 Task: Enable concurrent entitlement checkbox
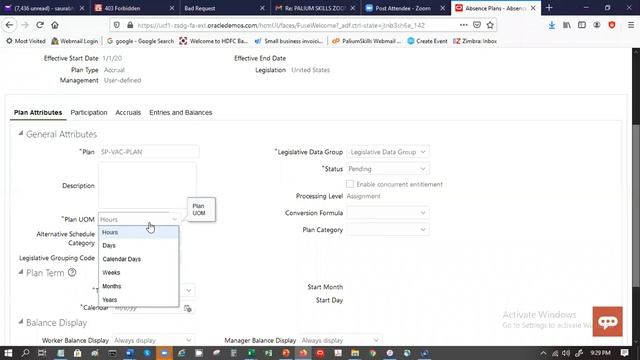pyautogui.click(x=350, y=184)
